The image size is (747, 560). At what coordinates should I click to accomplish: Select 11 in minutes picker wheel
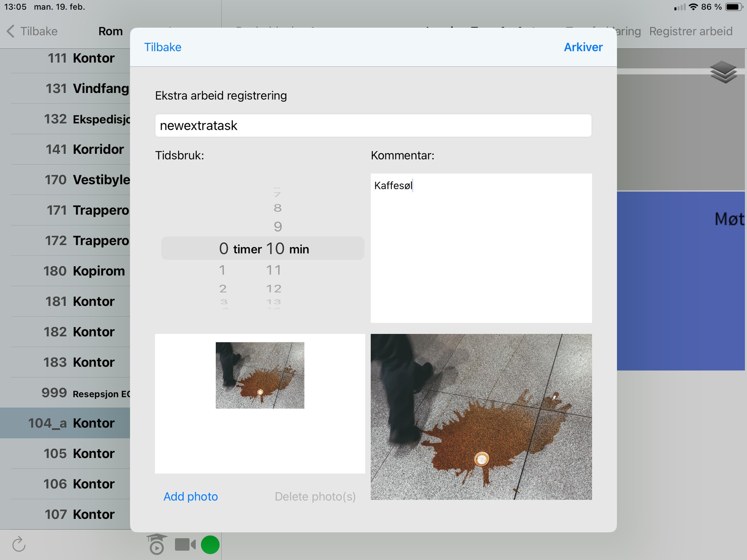274,270
